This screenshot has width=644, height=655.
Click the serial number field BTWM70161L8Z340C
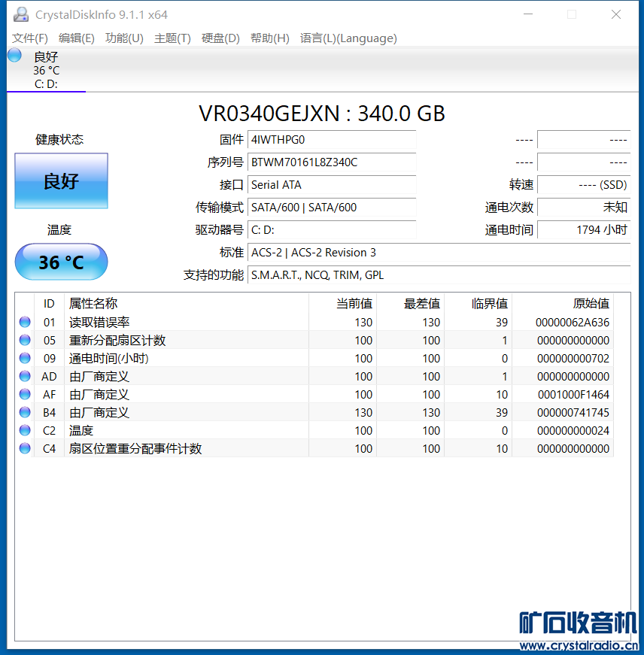click(332, 162)
